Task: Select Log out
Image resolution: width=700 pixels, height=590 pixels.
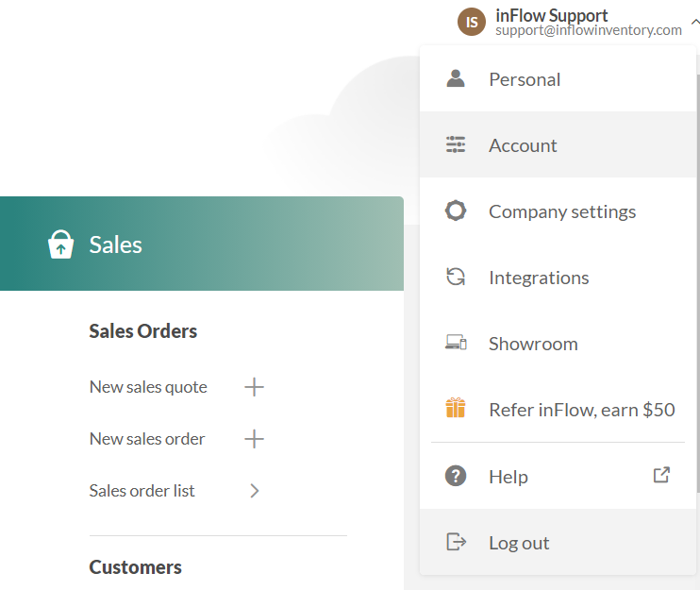Action: (558, 542)
